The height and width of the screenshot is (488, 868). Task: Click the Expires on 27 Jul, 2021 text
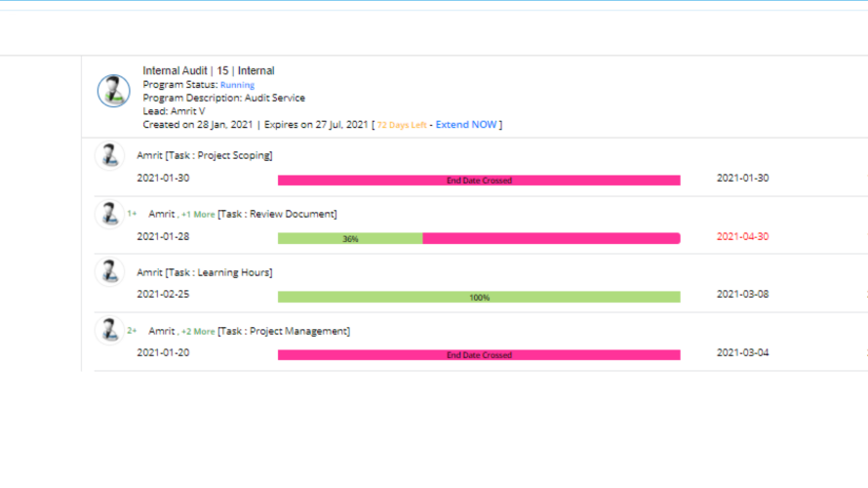(316, 125)
